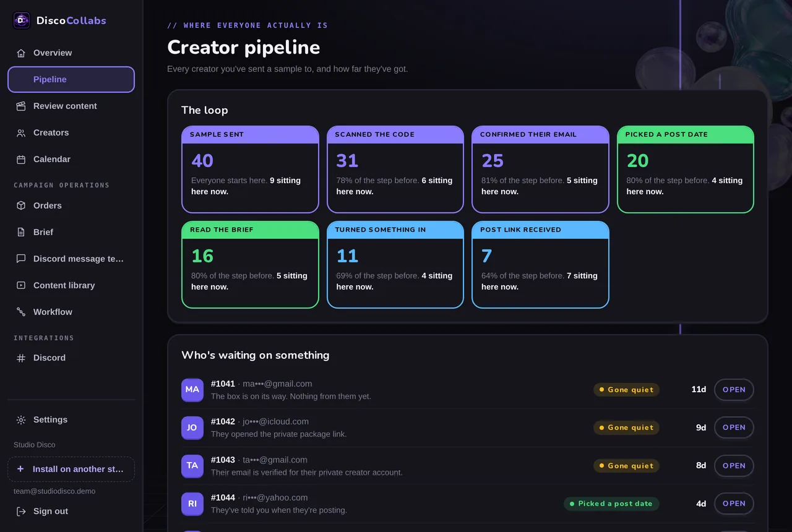Click the 4d waiting time value
This screenshot has height=532, width=792.
coord(701,504)
